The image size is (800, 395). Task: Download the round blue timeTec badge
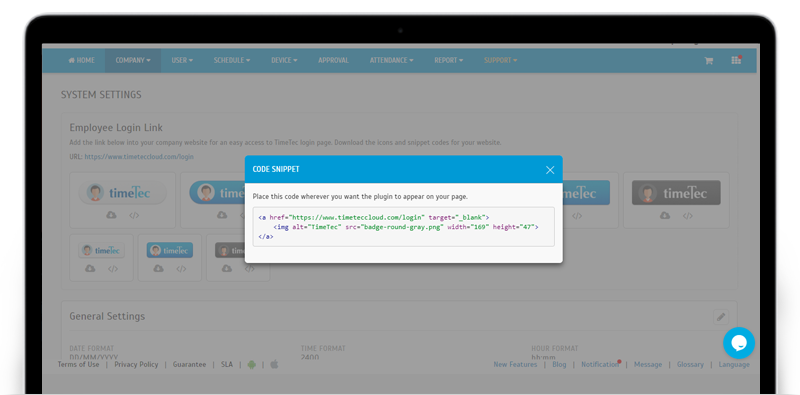[222, 215]
